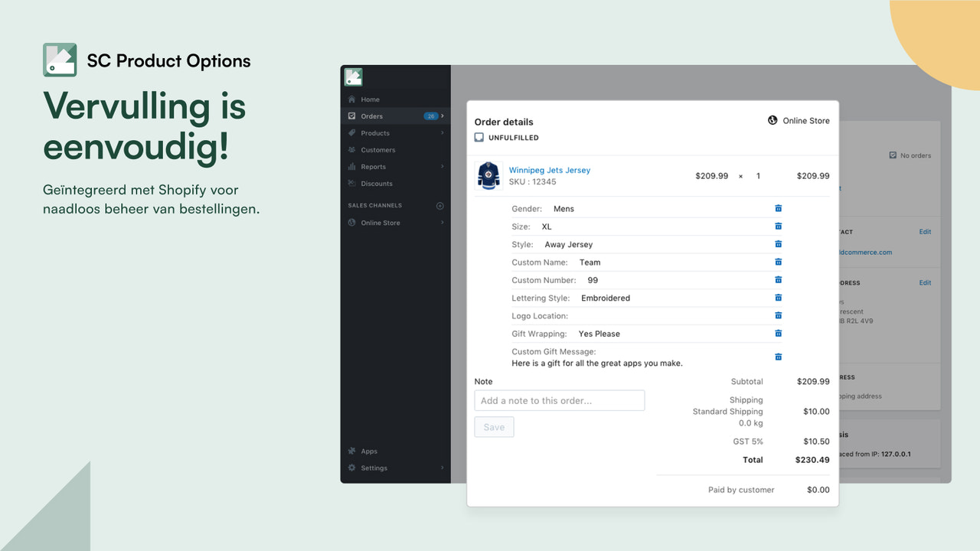Click the Orders icon in sidebar
This screenshot has width=980, height=551.
[x=352, y=116]
